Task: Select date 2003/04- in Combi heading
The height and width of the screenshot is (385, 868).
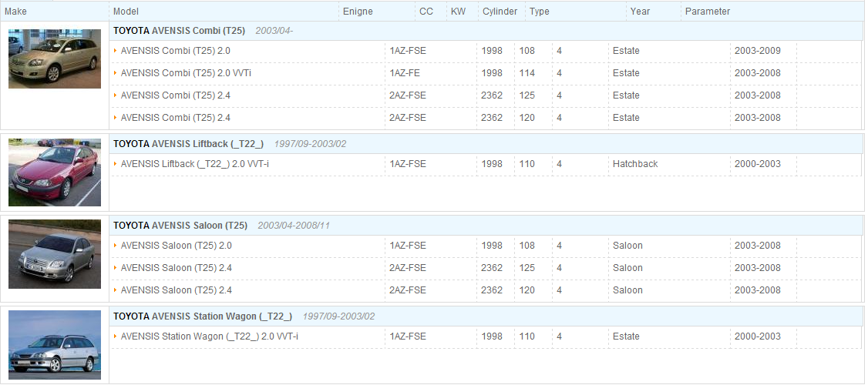Action: tap(274, 31)
